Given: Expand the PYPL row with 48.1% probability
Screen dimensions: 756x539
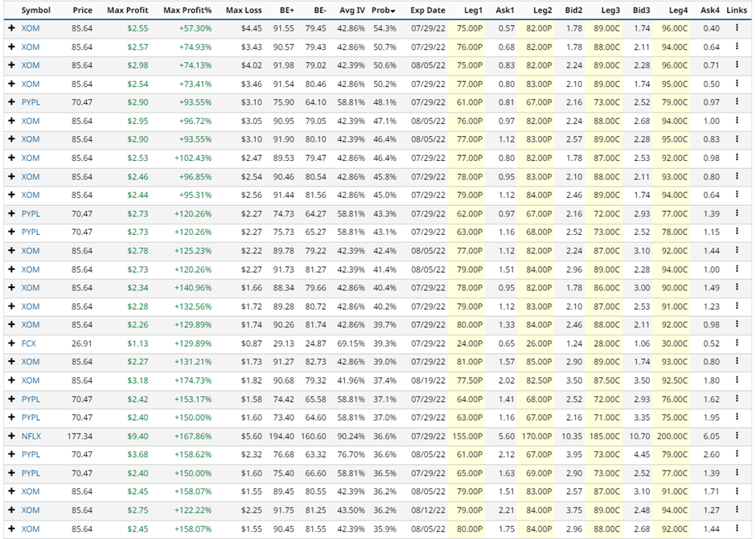Looking at the screenshot, I should (x=11, y=102).
